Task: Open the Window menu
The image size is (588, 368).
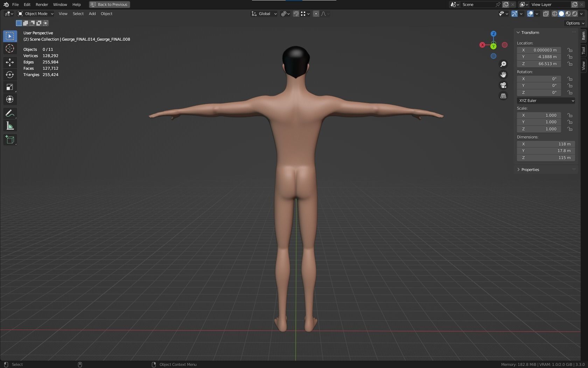Action: point(60,5)
